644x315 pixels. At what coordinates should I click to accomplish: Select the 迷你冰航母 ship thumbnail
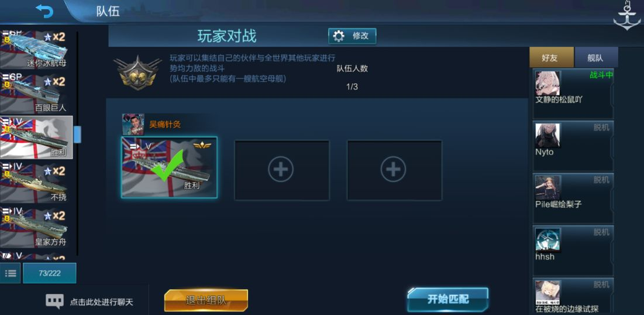(36, 50)
